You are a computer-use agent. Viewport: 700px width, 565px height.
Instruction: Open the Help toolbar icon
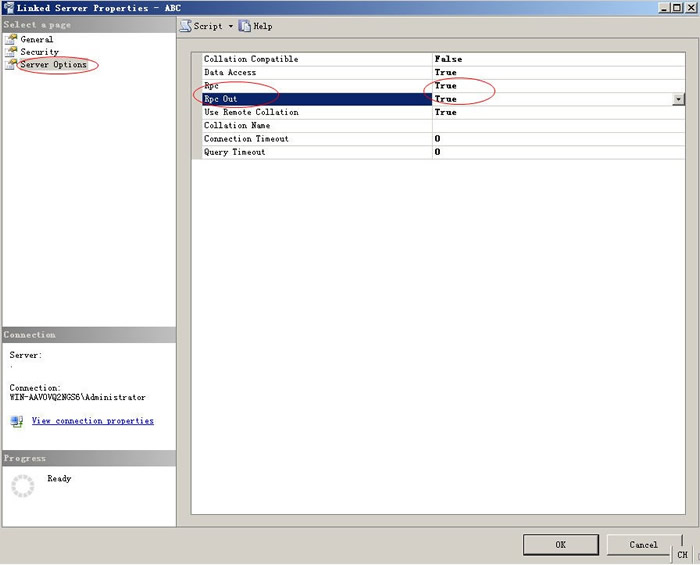pyautogui.click(x=245, y=26)
